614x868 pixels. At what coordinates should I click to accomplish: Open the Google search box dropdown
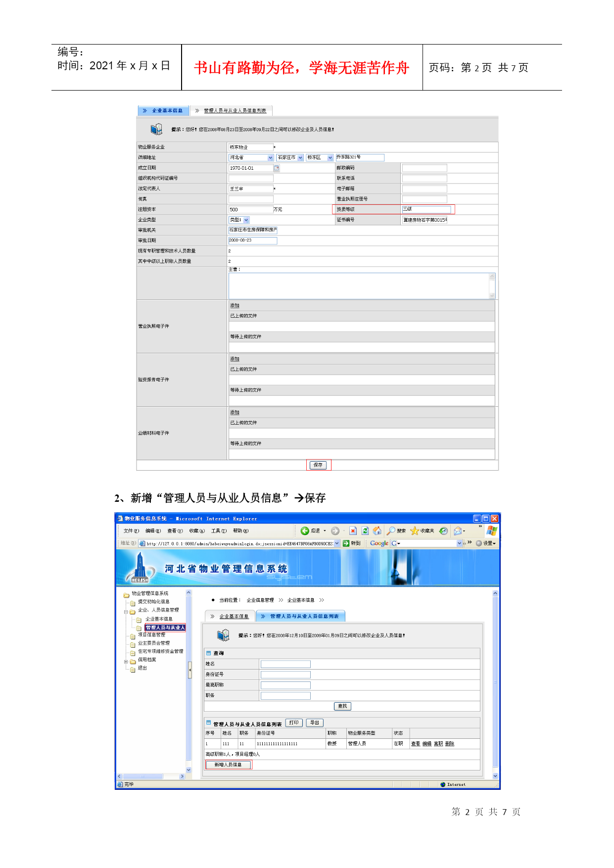[x=459, y=543]
